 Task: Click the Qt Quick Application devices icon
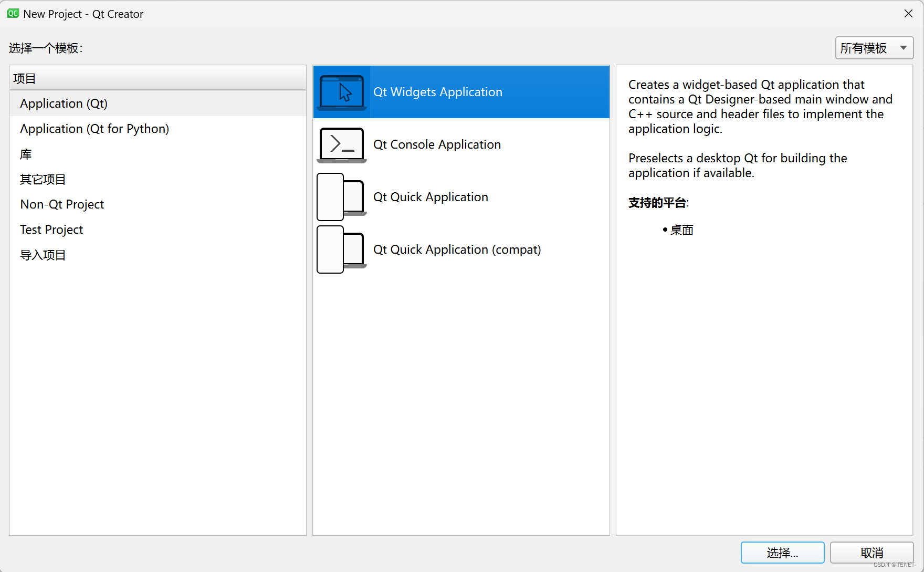click(342, 197)
